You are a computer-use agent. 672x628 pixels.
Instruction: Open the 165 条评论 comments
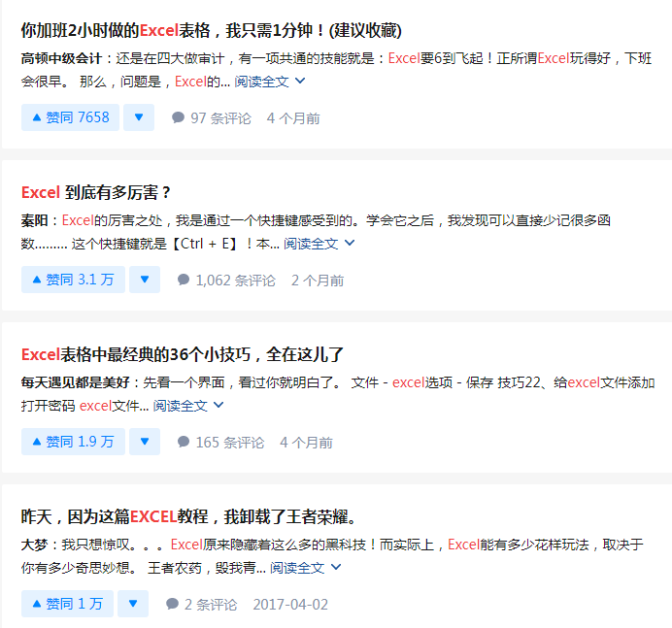[219, 443]
